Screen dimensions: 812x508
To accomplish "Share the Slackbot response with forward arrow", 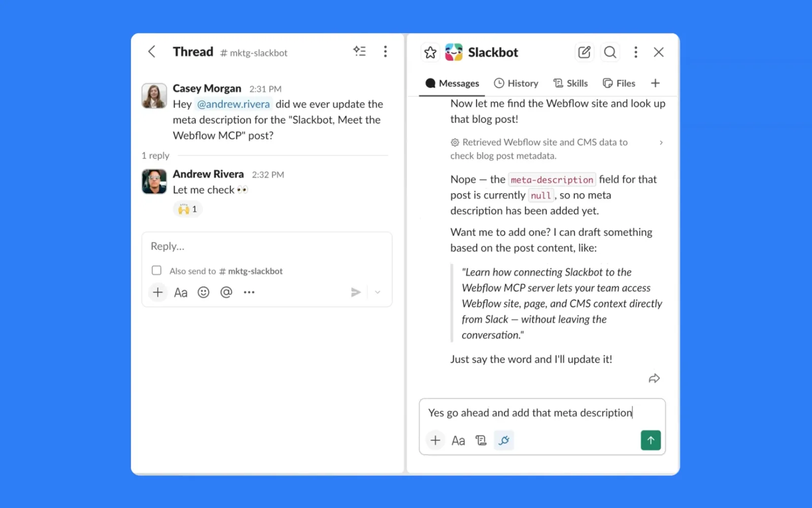I will click(x=654, y=378).
